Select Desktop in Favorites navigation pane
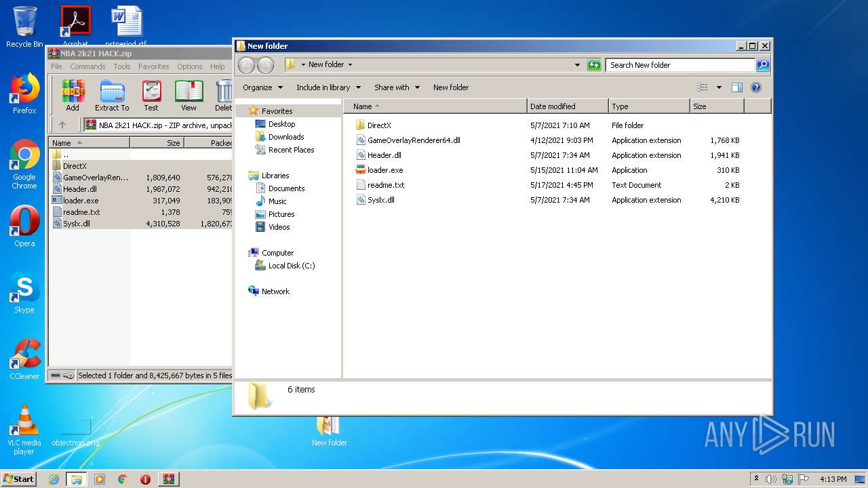Screen dimensions: 868x488 point(281,124)
